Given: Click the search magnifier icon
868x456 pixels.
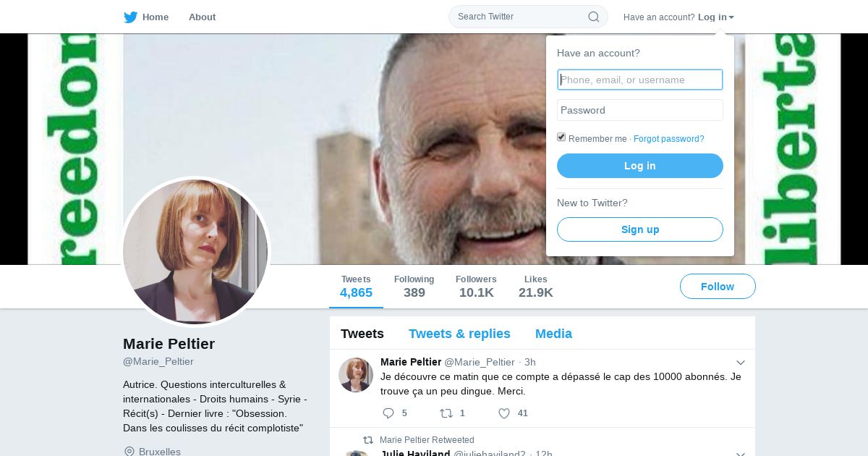Looking at the screenshot, I should 593,17.
